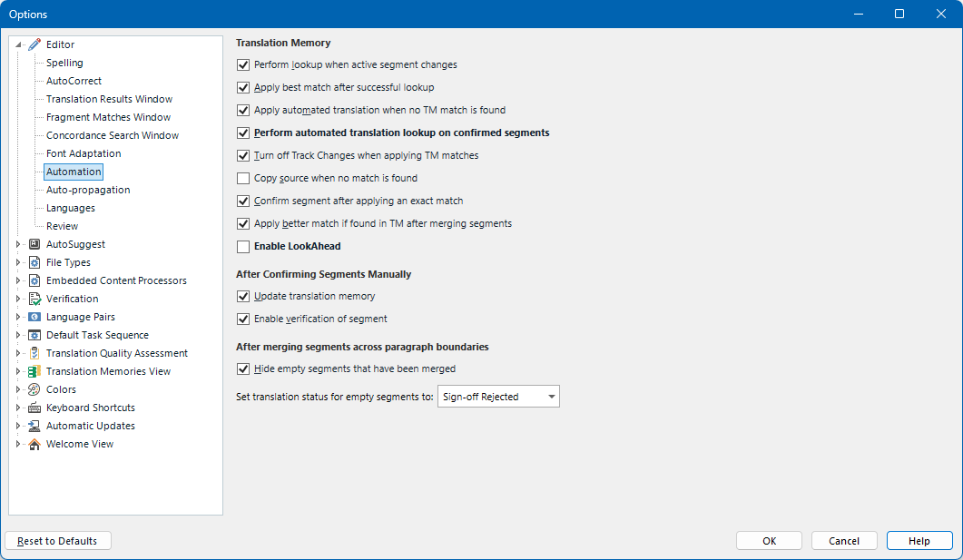Click the Language Pairs icon
This screenshot has height=560, width=963.
coord(35,317)
